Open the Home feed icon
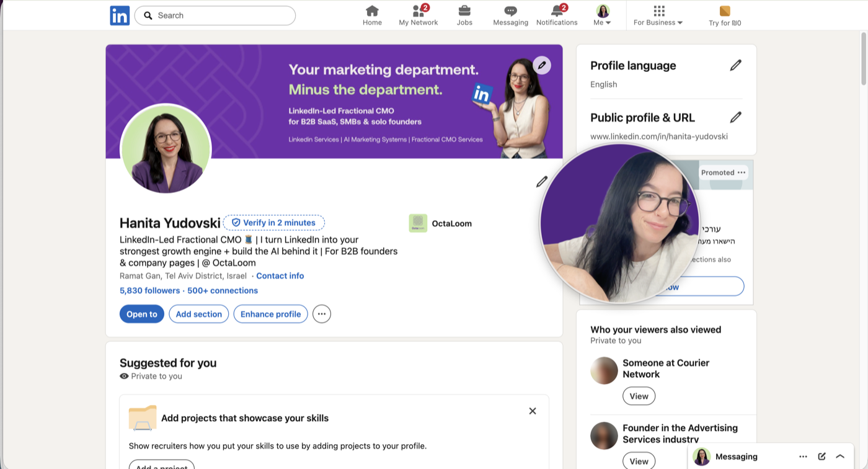 [372, 16]
